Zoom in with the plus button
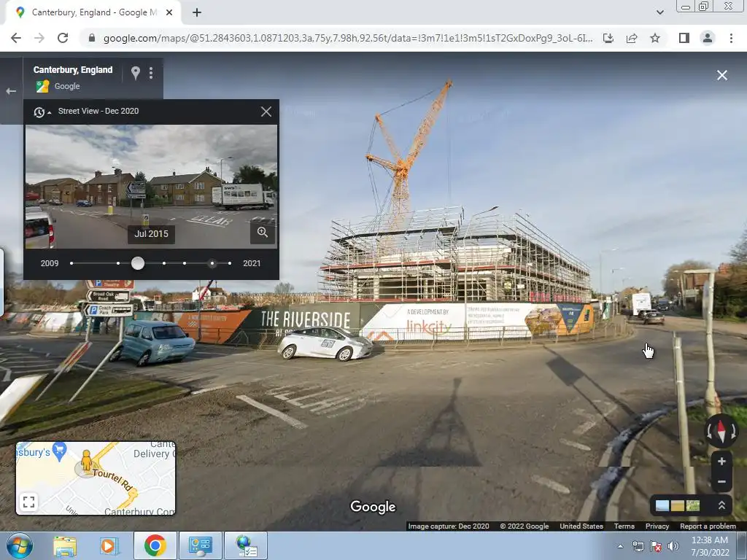The image size is (747, 560). [x=721, y=462]
